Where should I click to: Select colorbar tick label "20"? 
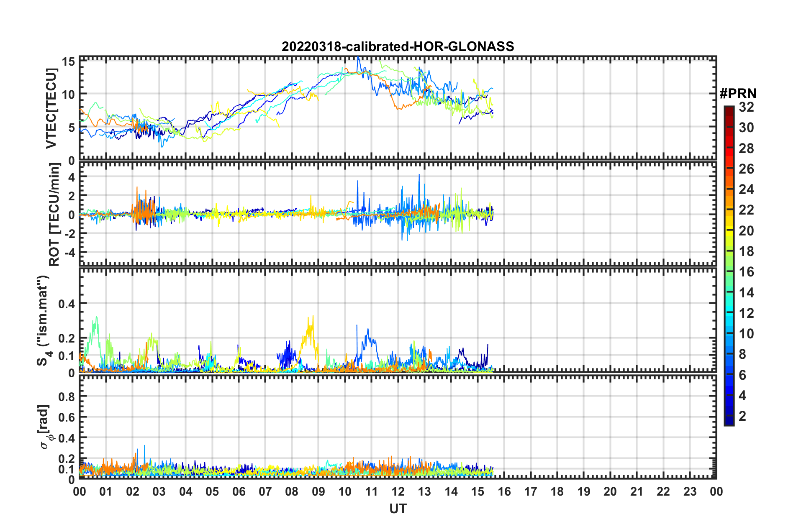[746, 231]
